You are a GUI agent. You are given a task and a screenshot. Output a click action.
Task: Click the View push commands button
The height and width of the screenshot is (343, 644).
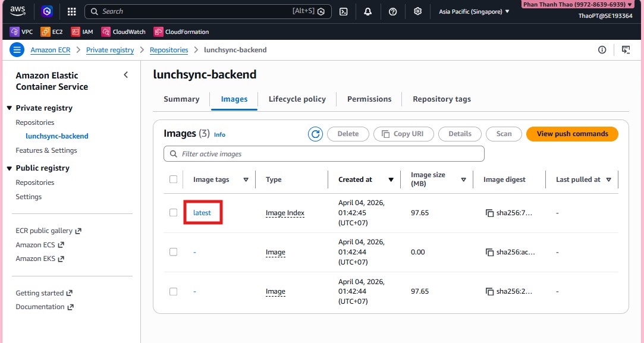tap(572, 134)
